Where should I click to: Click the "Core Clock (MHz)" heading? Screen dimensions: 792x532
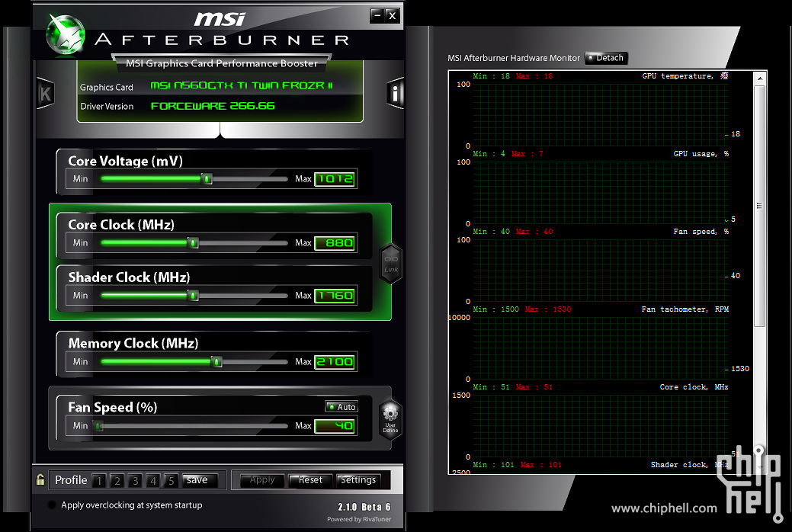[121, 225]
